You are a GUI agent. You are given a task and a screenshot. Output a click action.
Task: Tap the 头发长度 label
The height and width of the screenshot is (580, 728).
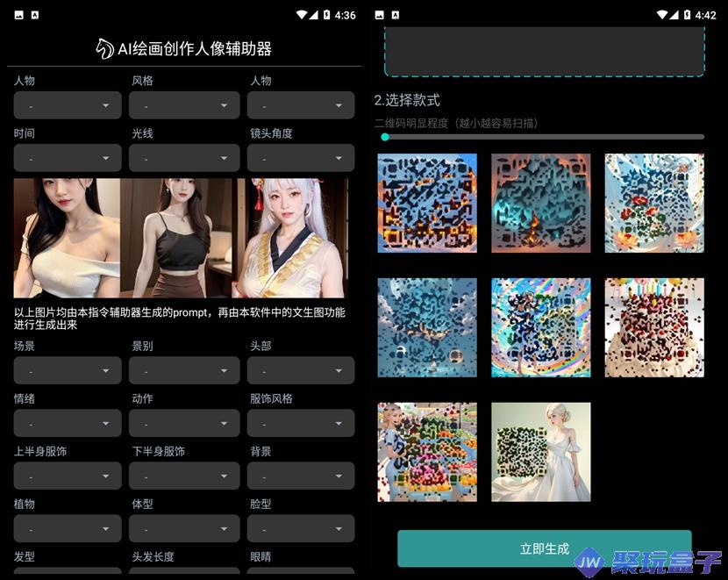coord(153,556)
